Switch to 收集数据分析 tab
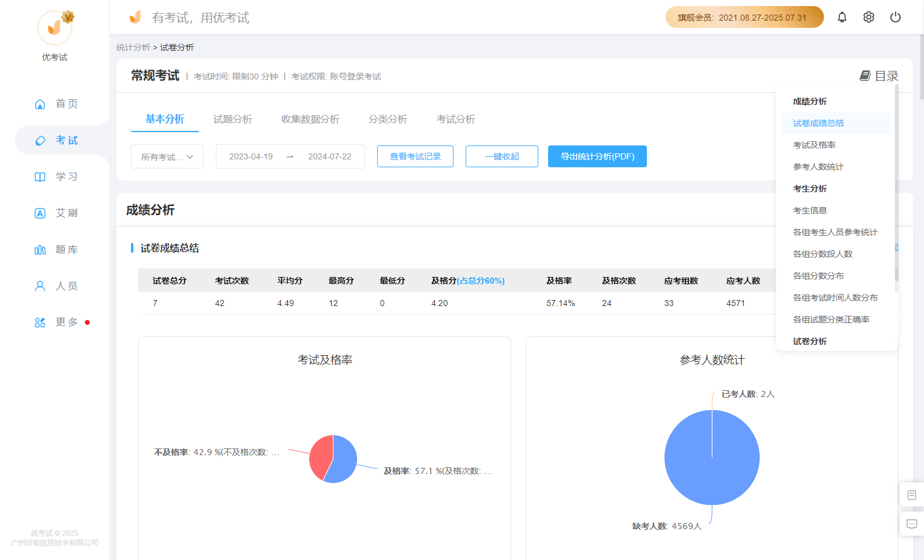This screenshot has height=560, width=924. pyautogui.click(x=310, y=119)
